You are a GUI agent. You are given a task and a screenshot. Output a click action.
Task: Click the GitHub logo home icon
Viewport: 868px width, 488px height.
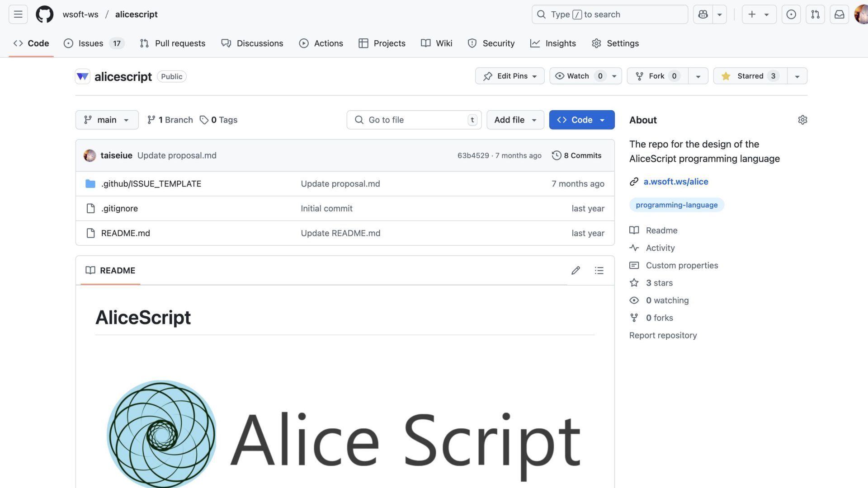point(44,14)
